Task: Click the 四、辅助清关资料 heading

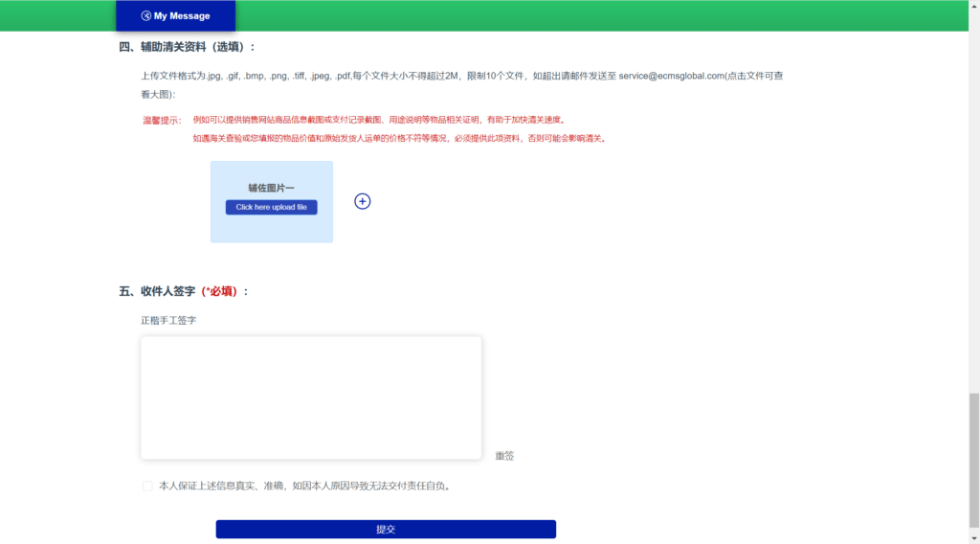Action: pyautogui.click(x=187, y=47)
